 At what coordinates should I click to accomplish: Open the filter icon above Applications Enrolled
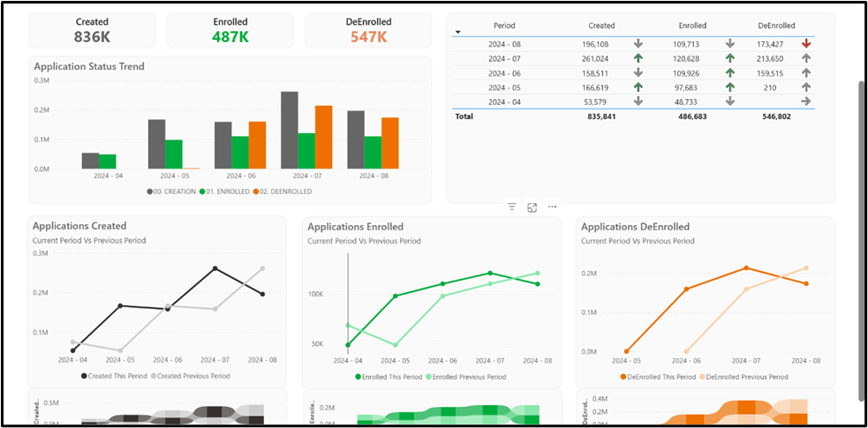coord(512,206)
